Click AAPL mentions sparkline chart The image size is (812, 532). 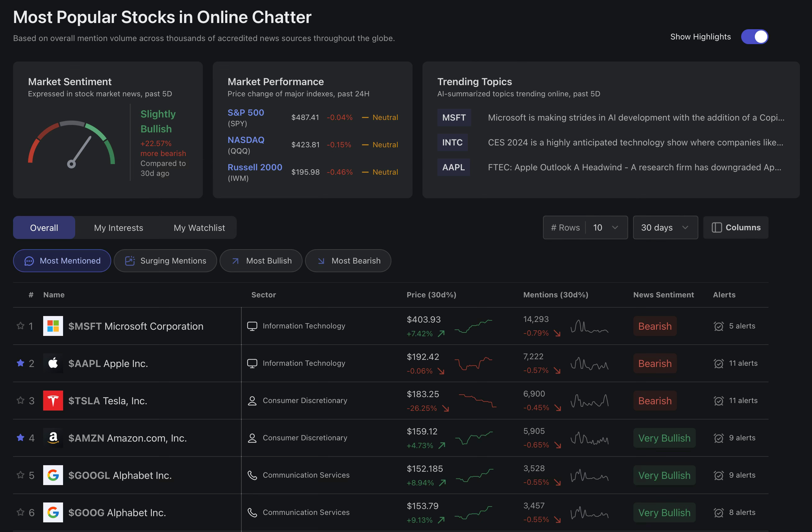point(590,364)
